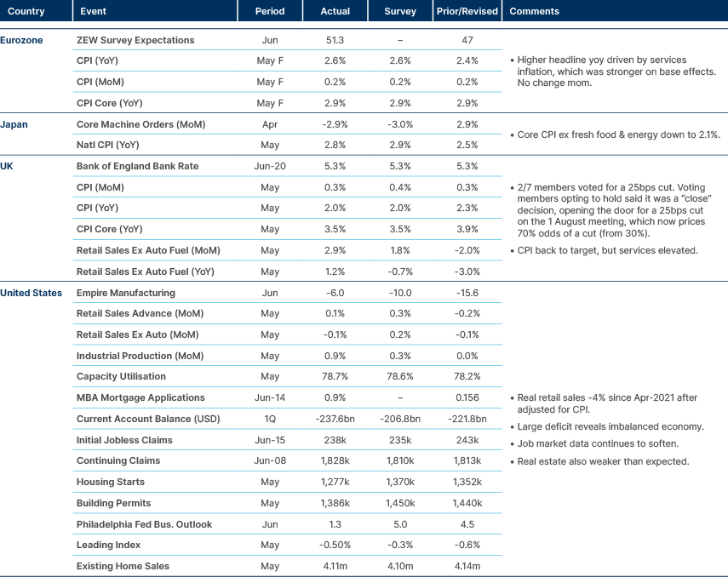Click the Japan country label
This screenshot has width=728, height=577.
[x=14, y=124]
